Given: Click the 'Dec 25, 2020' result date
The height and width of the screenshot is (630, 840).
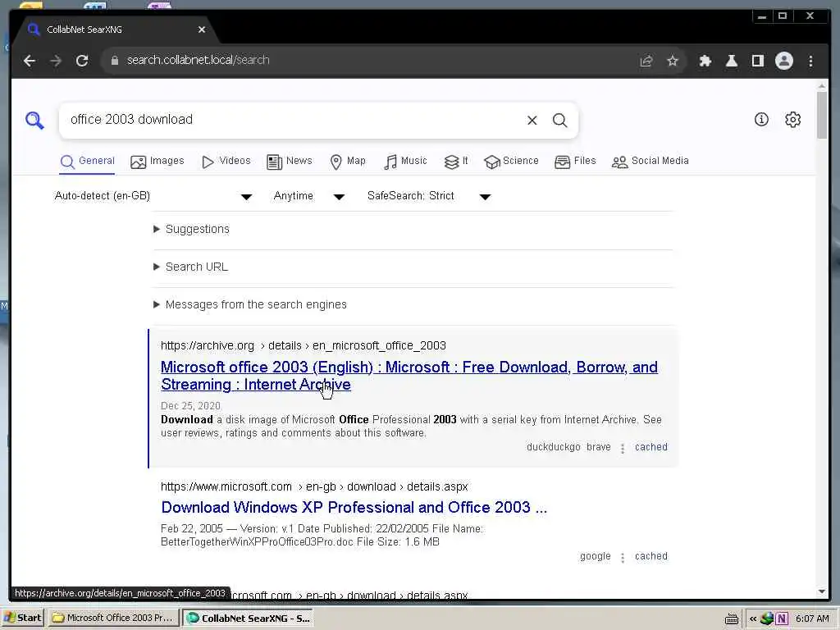Looking at the screenshot, I should click(190, 406).
